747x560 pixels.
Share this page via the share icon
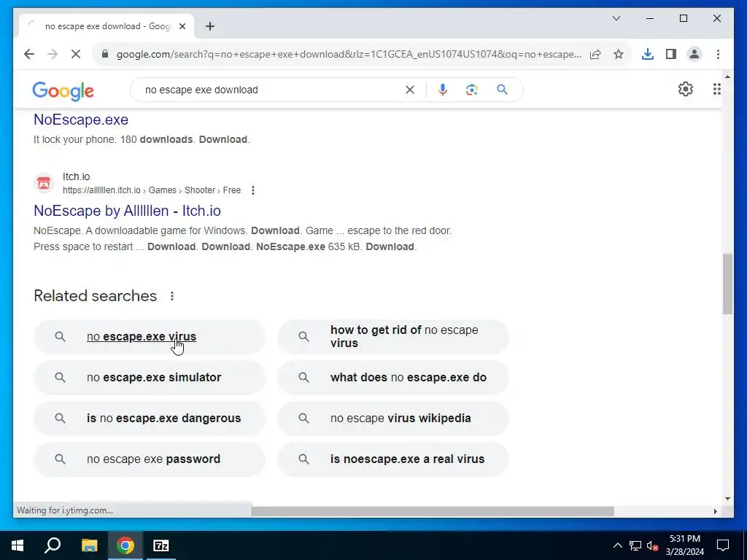tap(595, 54)
